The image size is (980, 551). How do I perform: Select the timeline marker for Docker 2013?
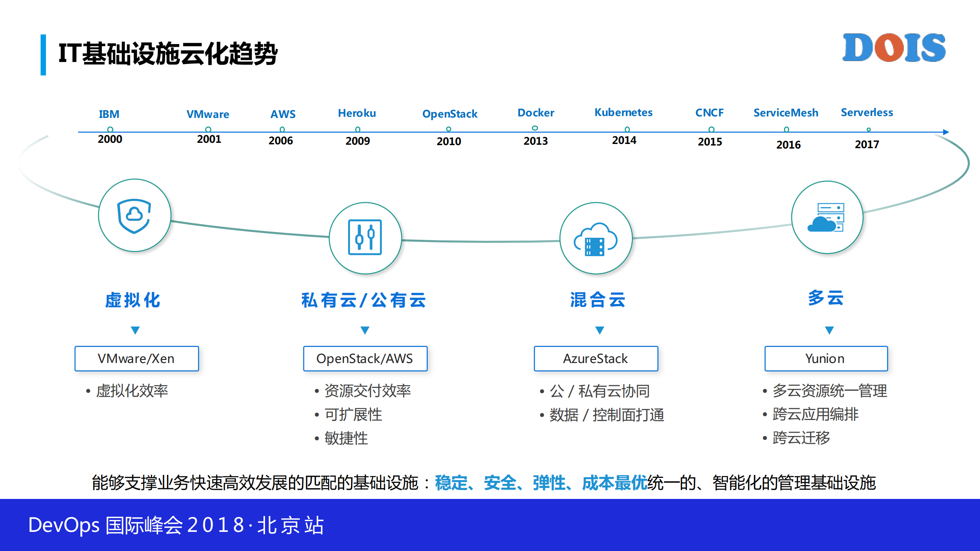pos(535,129)
